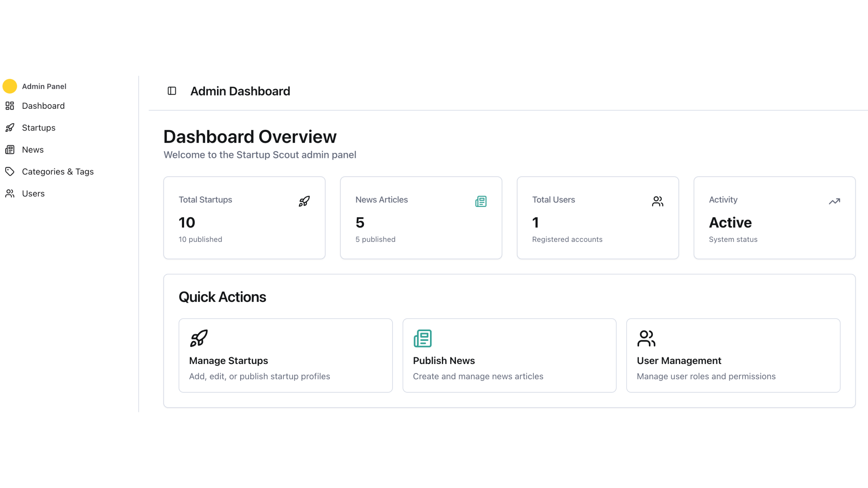Screen dimensions: 868x488
Task: Click the trending arrow icon in Activity card
Action: (x=834, y=201)
